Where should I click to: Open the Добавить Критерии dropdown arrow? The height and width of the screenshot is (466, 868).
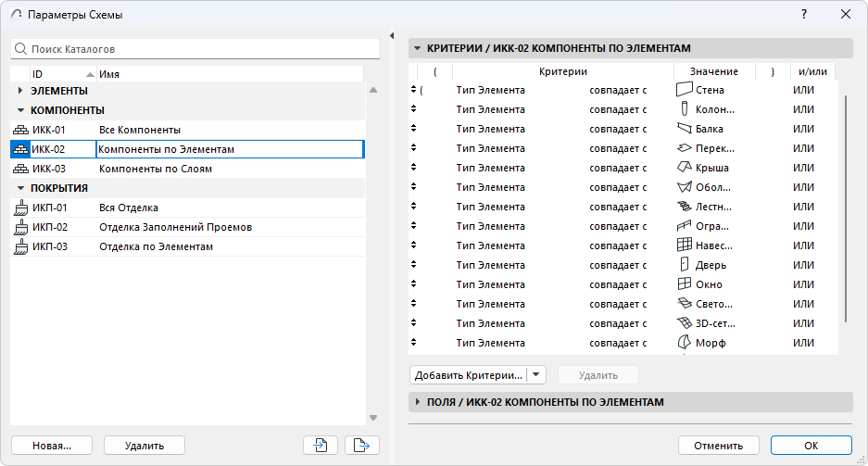point(538,375)
